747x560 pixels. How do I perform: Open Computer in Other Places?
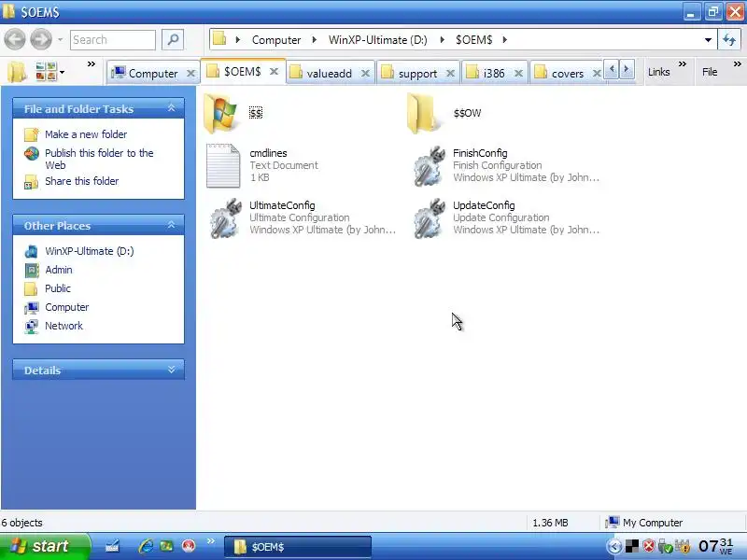66,307
